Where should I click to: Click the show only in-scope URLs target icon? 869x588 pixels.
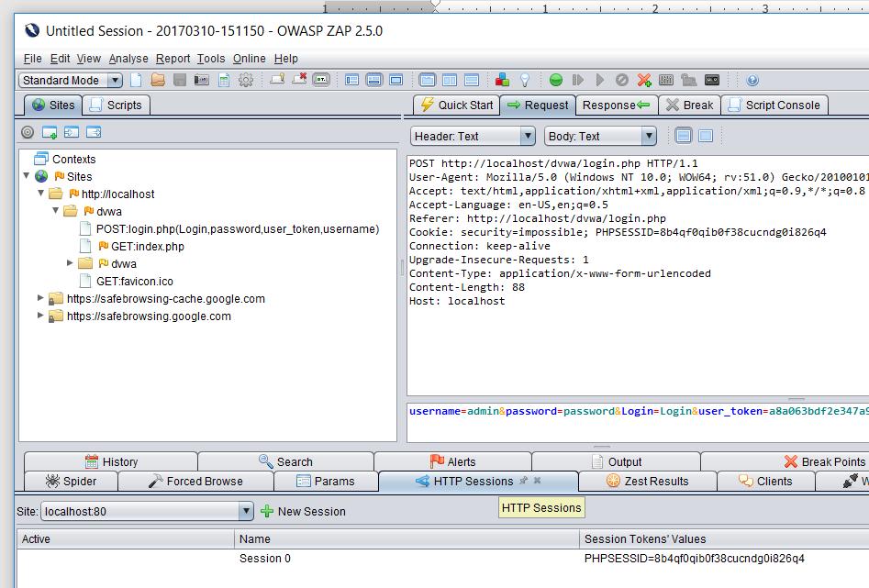pyautogui.click(x=28, y=132)
